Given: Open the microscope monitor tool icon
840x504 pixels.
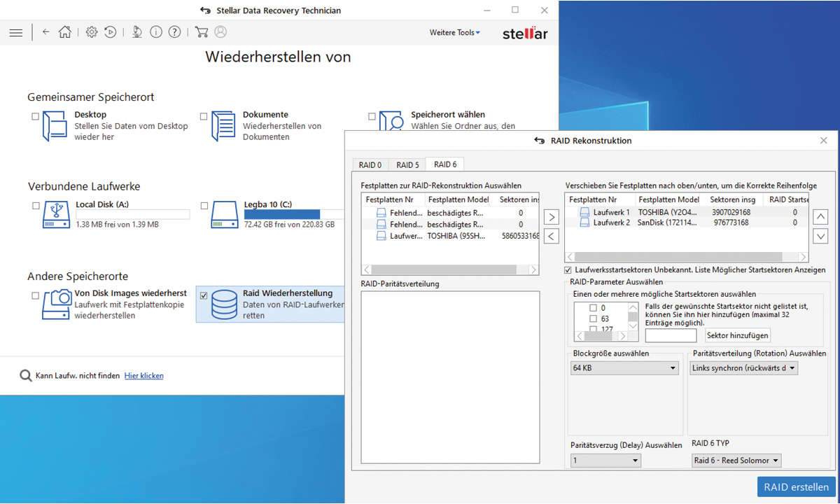Looking at the screenshot, I should (x=137, y=32).
